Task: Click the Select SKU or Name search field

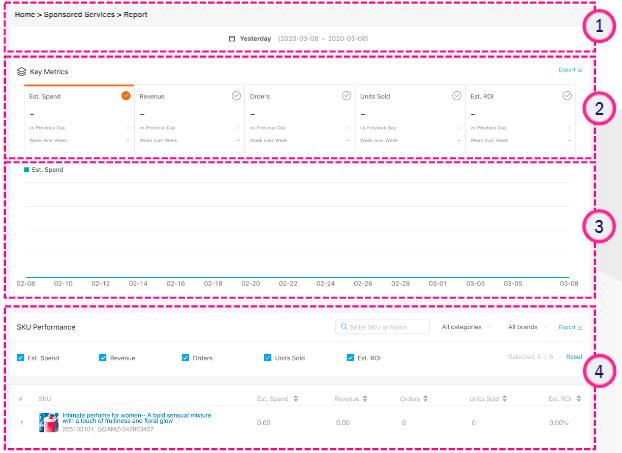Action: tap(383, 327)
